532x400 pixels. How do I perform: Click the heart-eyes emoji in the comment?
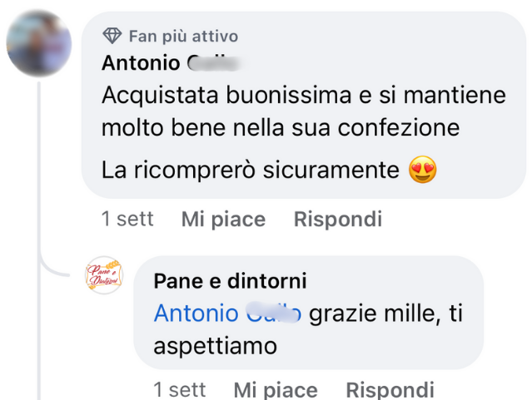pyautogui.click(x=423, y=170)
